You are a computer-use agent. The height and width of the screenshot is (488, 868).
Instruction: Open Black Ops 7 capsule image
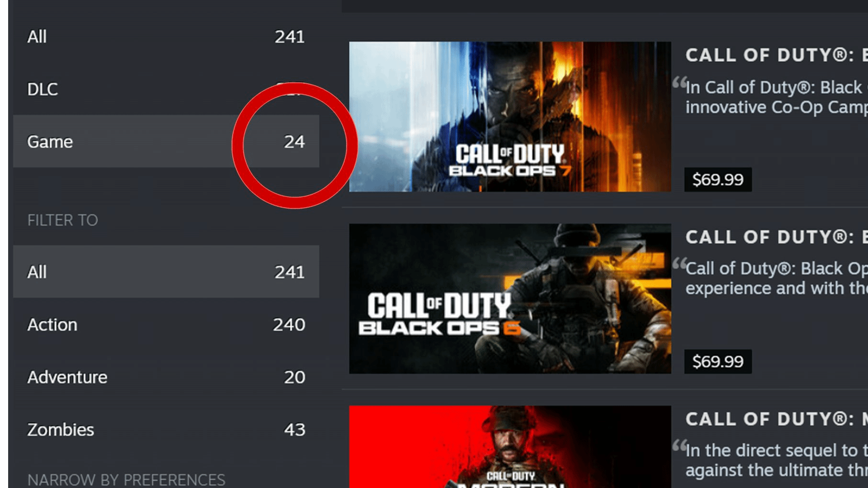pos(510,117)
